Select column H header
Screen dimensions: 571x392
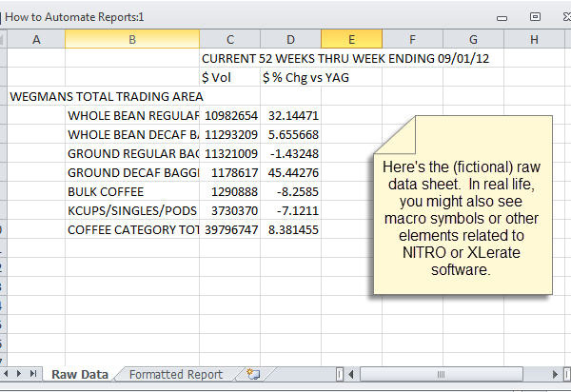[534, 39]
